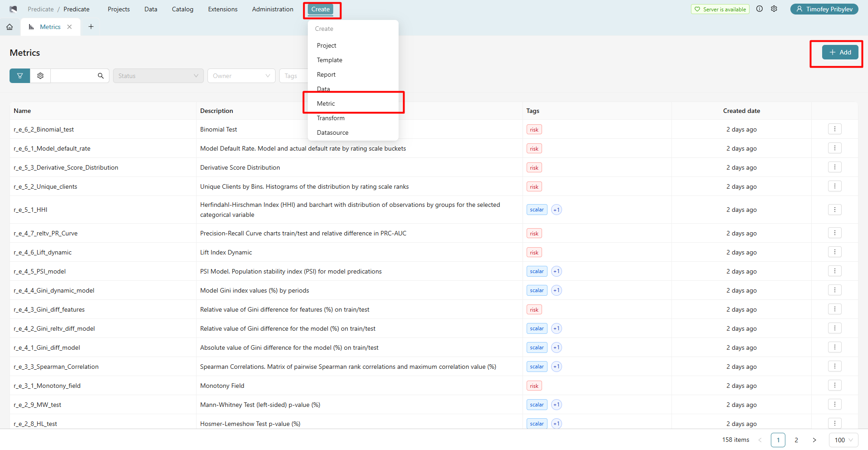Open metric r_e_2_8_HL_test
The height and width of the screenshot is (450, 868).
pyautogui.click(x=35, y=424)
